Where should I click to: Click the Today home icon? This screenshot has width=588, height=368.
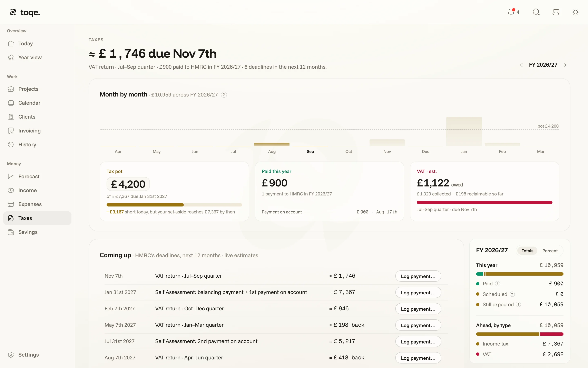tap(11, 44)
